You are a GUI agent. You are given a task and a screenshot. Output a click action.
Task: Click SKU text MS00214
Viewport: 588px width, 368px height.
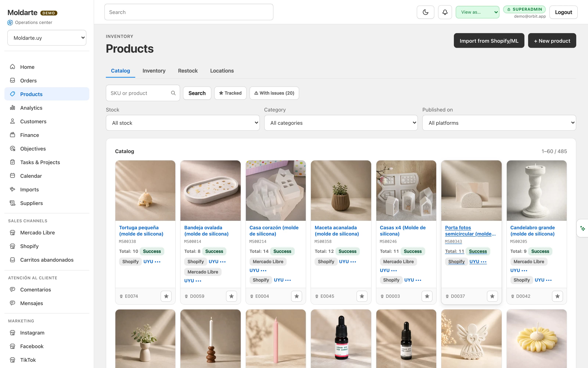tap(258, 241)
